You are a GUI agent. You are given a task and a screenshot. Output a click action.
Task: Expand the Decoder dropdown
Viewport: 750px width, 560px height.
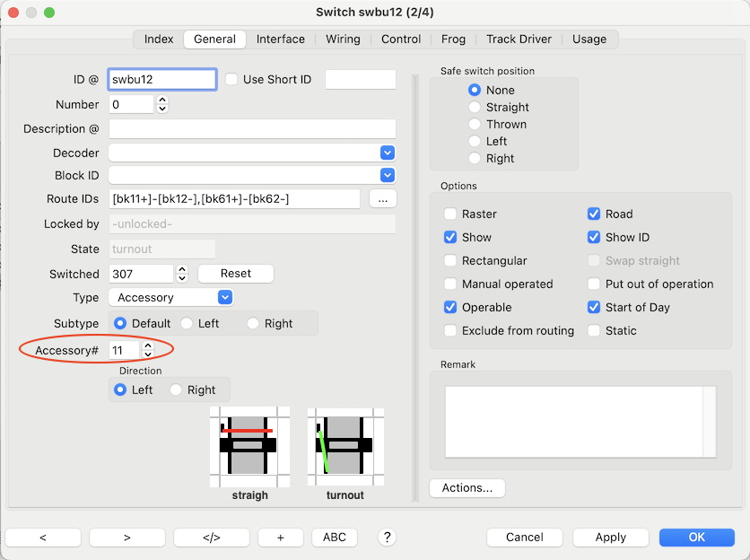387,153
